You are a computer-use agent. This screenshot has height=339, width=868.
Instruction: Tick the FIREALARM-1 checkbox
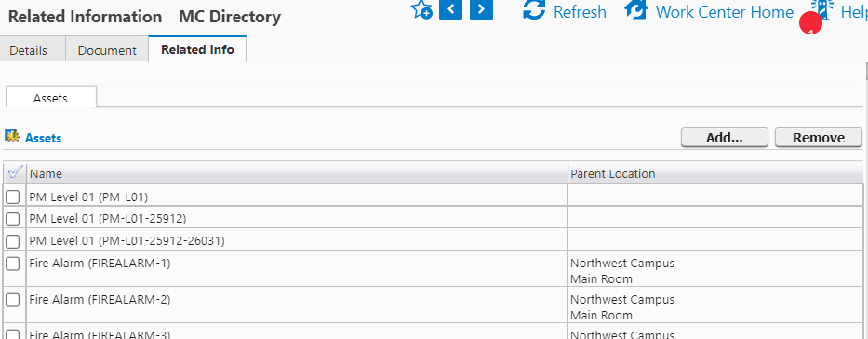pyautogui.click(x=12, y=264)
